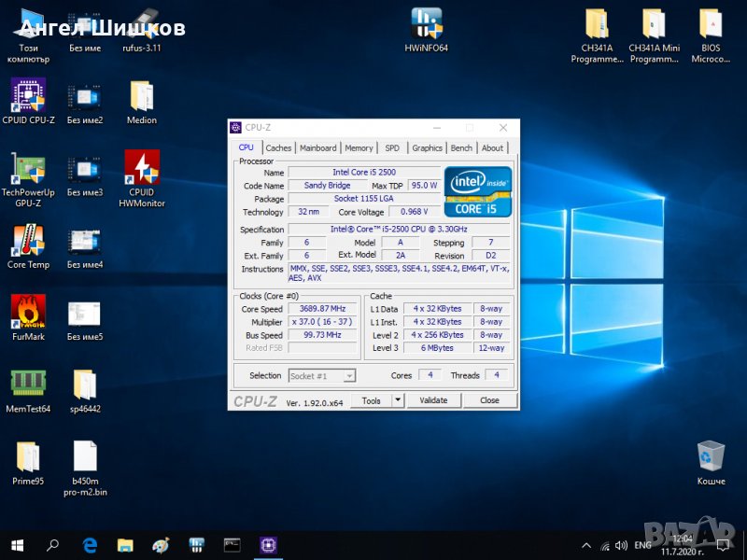Click the Core Speed value field
The image size is (747, 560).
point(321,309)
